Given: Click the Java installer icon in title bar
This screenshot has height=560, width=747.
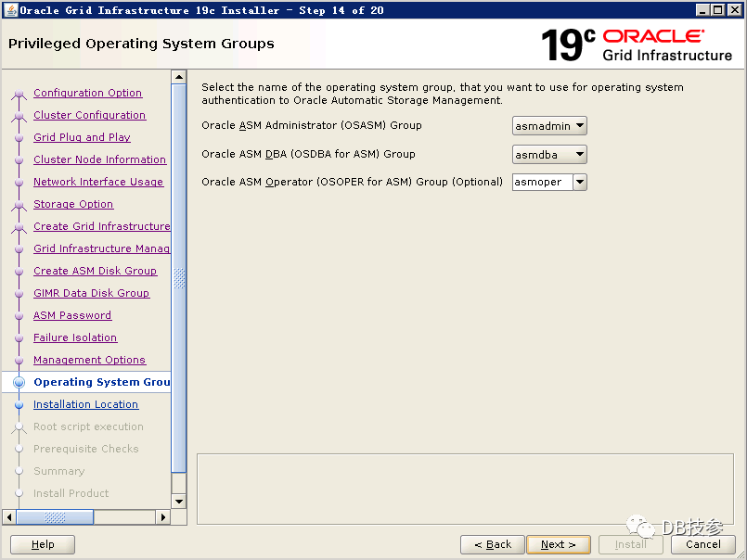Looking at the screenshot, I should 10,10.
